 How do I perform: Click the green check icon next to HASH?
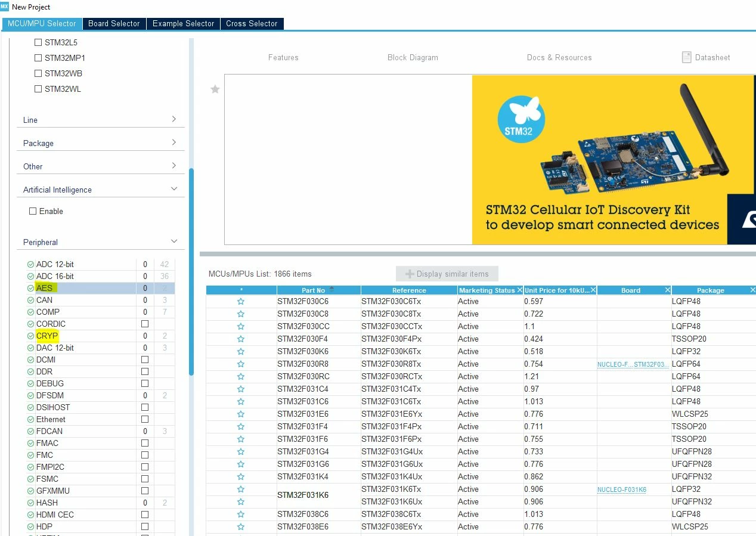click(30, 503)
